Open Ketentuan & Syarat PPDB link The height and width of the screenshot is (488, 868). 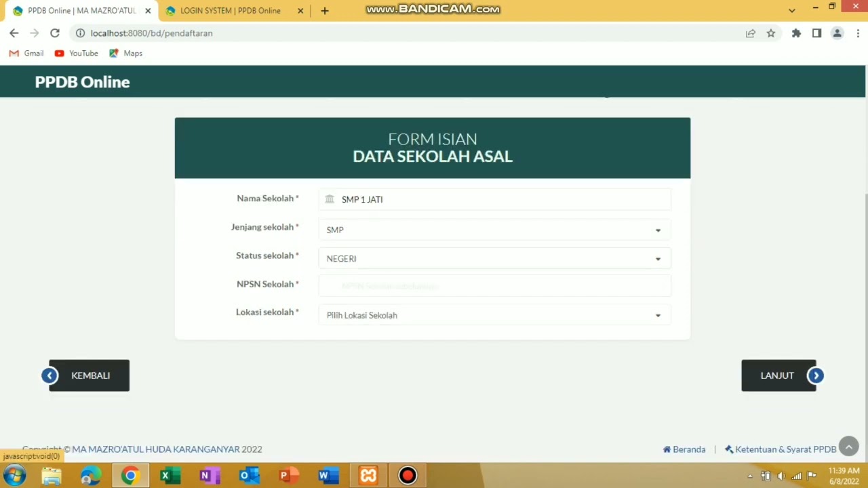(785, 449)
